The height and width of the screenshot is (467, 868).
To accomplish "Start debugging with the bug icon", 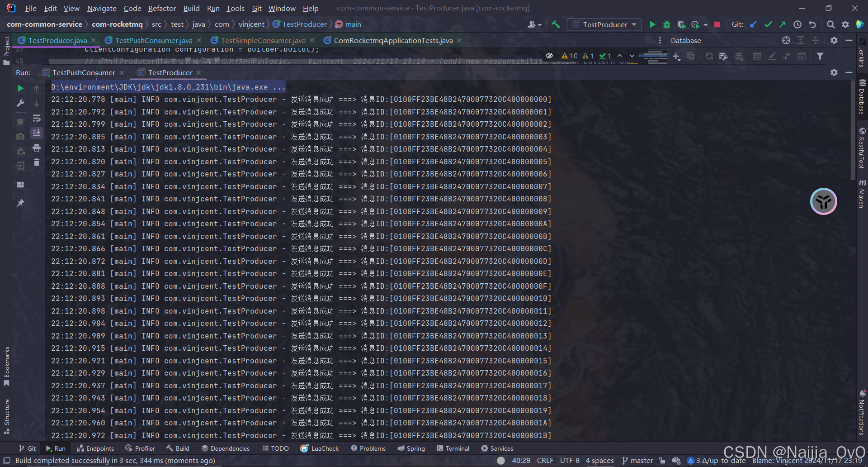I will pyautogui.click(x=666, y=24).
